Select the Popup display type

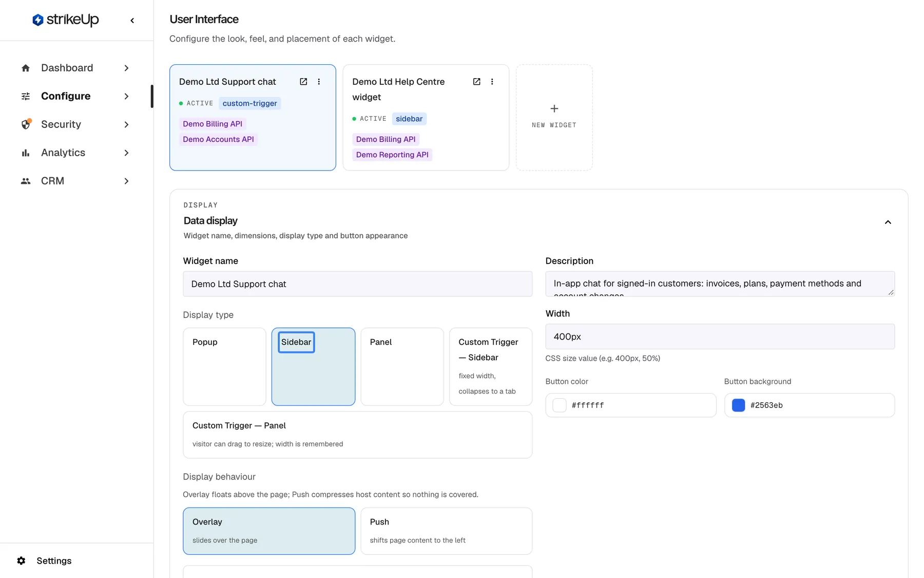coord(224,367)
